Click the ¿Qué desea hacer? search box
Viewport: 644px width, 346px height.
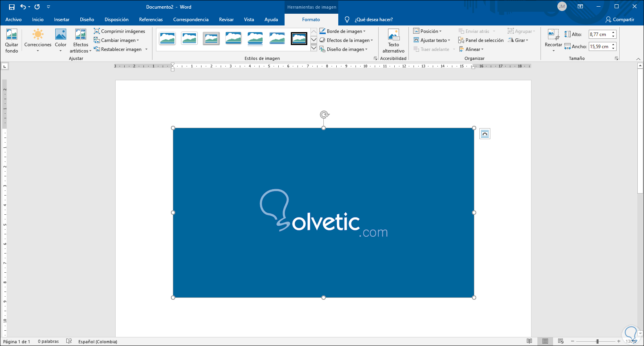tap(374, 20)
